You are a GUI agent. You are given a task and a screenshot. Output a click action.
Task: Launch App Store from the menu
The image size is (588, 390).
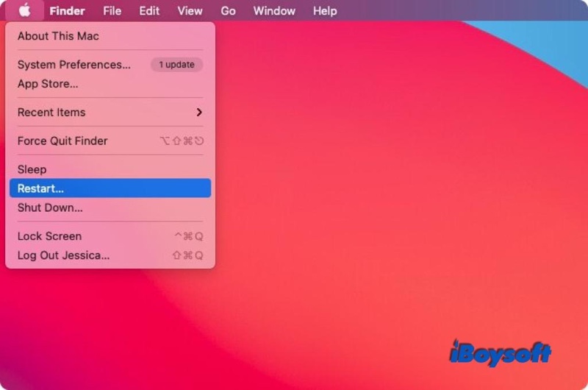(x=48, y=84)
